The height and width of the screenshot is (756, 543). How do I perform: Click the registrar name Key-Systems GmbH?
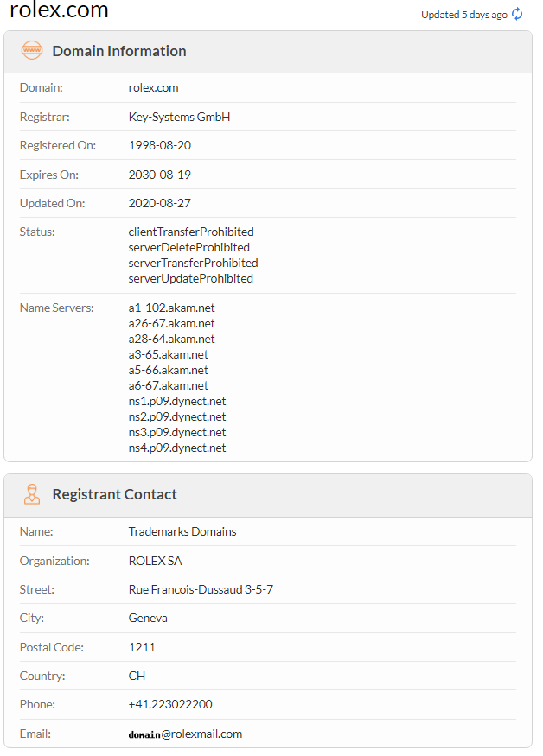(179, 117)
